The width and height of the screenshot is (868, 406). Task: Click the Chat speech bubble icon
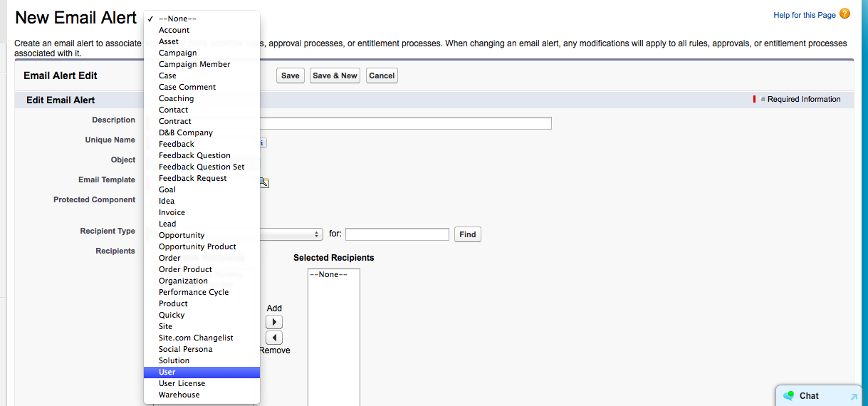point(788,396)
